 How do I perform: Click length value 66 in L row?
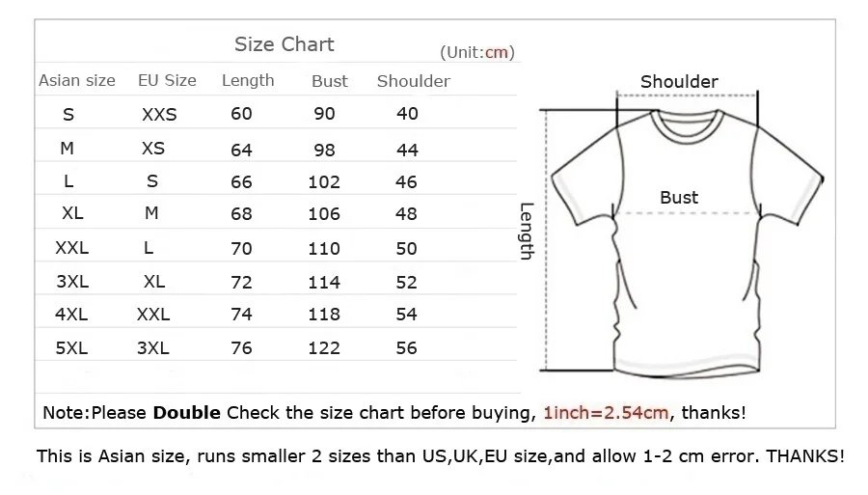coord(241,182)
